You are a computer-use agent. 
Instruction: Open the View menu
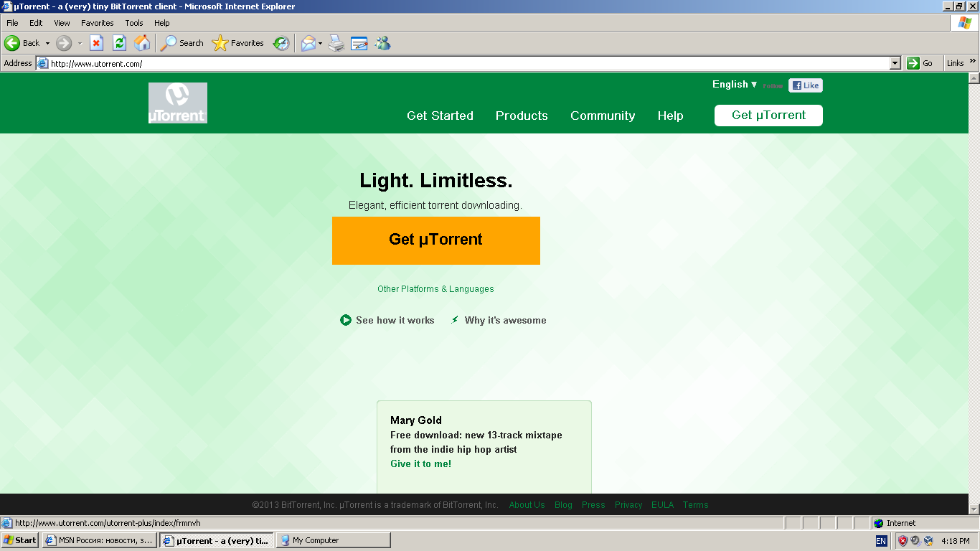point(62,23)
